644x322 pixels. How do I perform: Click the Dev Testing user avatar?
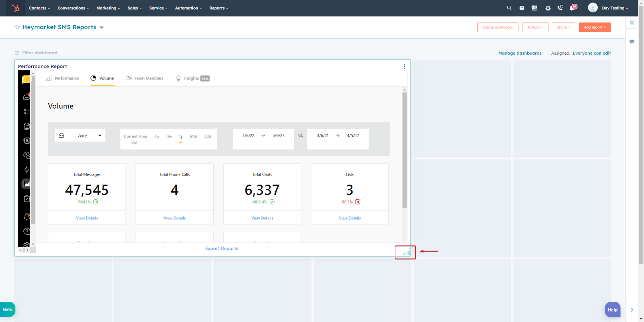(x=592, y=8)
